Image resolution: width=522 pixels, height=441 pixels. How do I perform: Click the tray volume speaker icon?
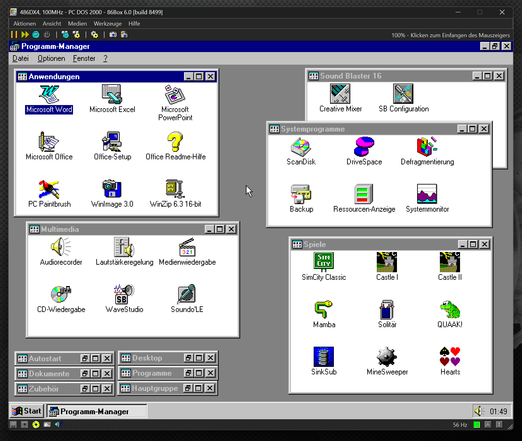tap(479, 411)
